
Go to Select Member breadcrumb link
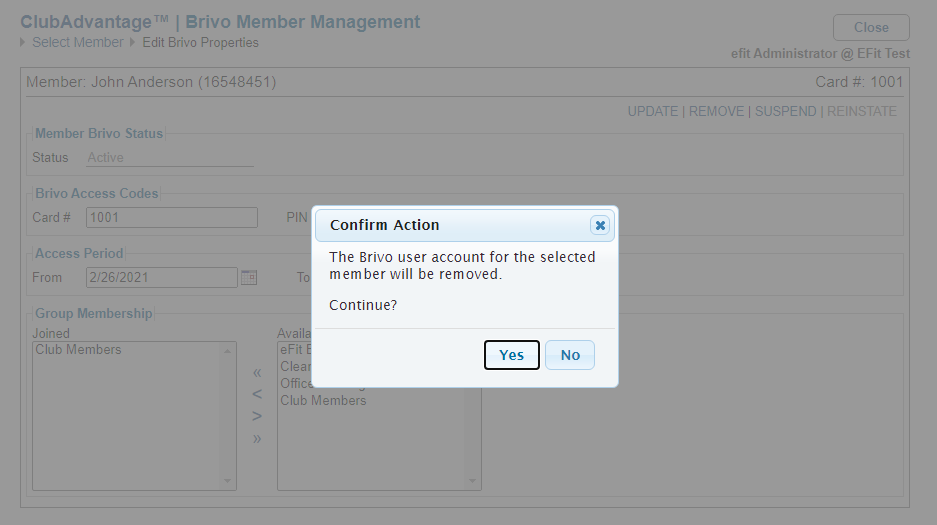click(78, 42)
